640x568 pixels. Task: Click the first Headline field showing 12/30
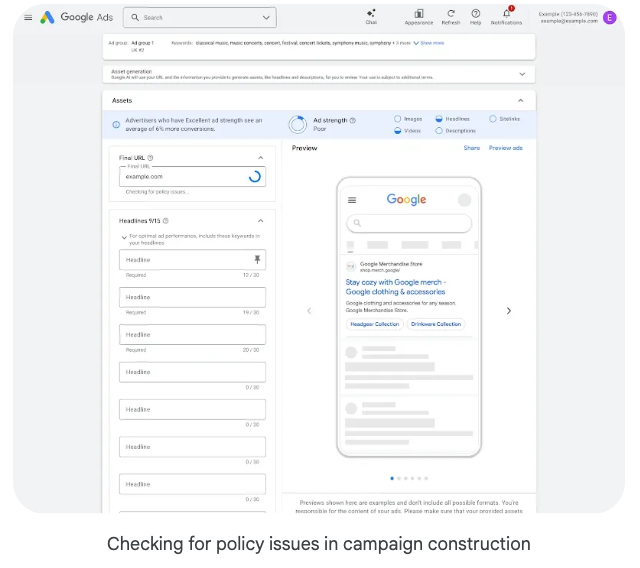click(192, 260)
